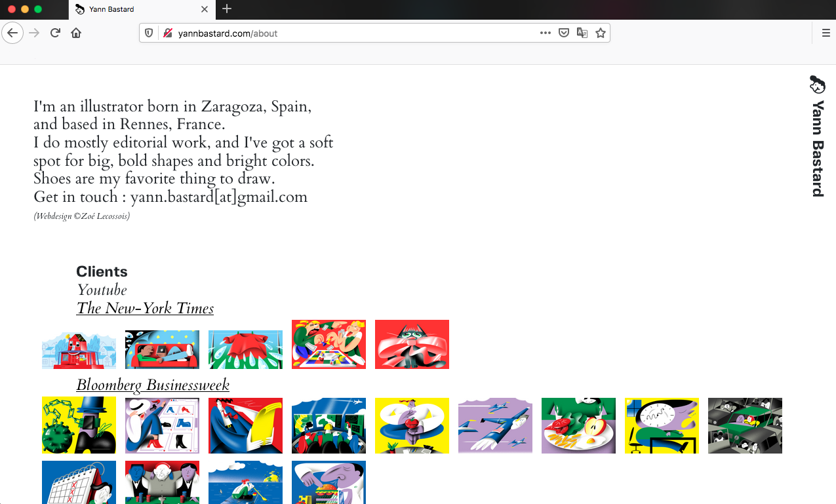Click the translate page icon
Viewport: 836px width, 504px height.
[x=582, y=33]
